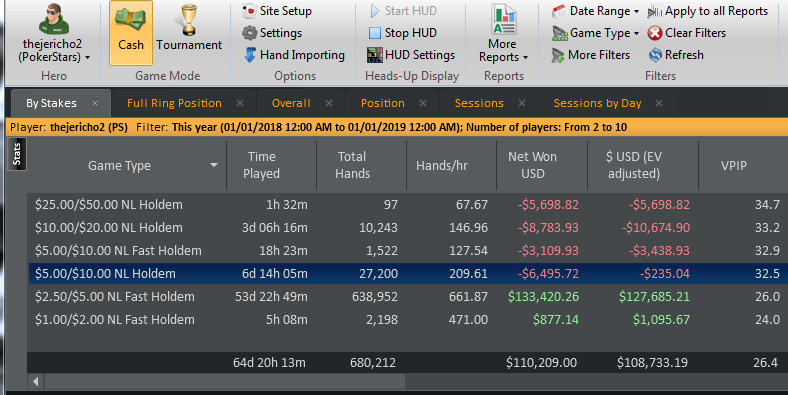Viewport: 788px width, 395px height.
Task: Open Hand Importing option
Action: coord(294,55)
